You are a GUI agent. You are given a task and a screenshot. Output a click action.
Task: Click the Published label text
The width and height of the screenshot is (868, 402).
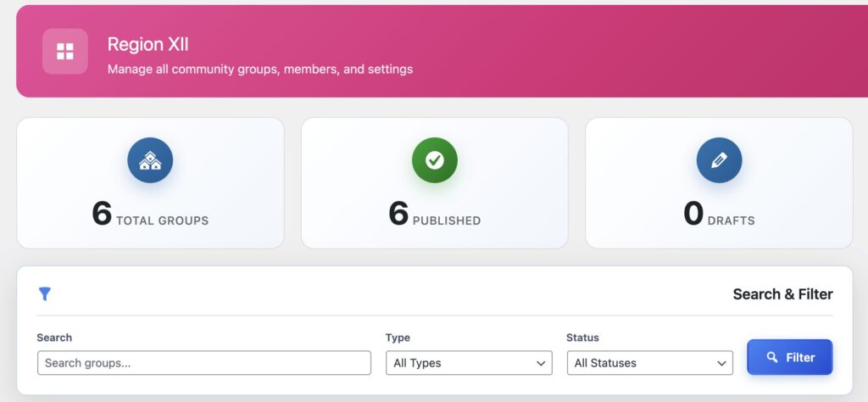tap(446, 221)
